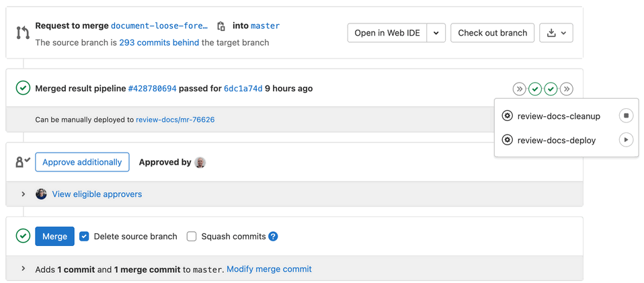Select review-docs-cleanup from the stage menu
Screen dimensions: 644x283
[x=558, y=116]
